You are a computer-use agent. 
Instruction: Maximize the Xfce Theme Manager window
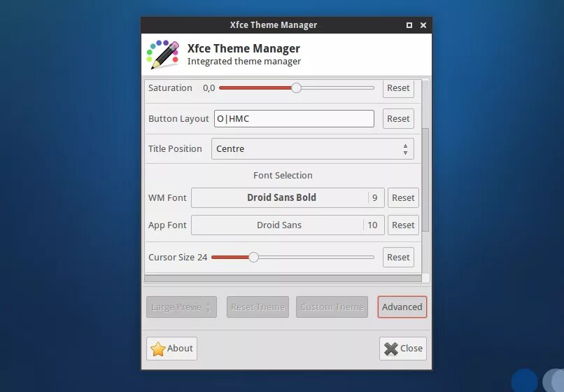pyautogui.click(x=409, y=25)
